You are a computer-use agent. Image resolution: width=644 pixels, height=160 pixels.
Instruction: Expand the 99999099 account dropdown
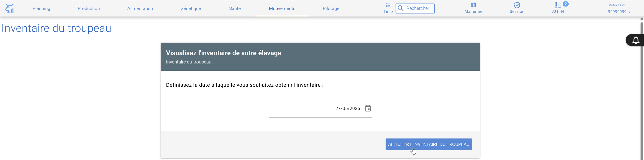pos(619,12)
